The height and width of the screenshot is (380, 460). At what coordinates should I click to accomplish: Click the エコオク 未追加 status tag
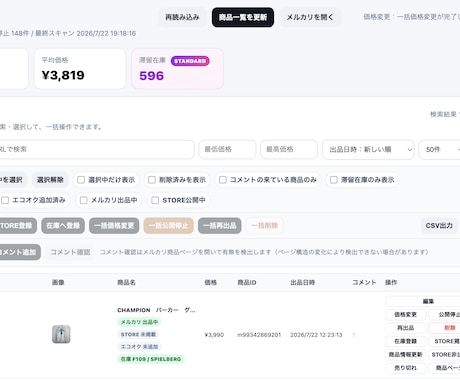[x=139, y=347]
